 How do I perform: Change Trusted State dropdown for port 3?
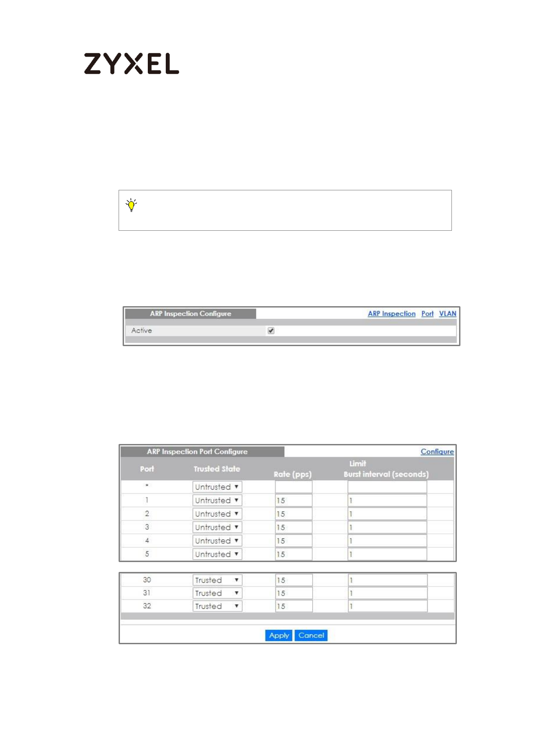pyautogui.click(x=217, y=527)
